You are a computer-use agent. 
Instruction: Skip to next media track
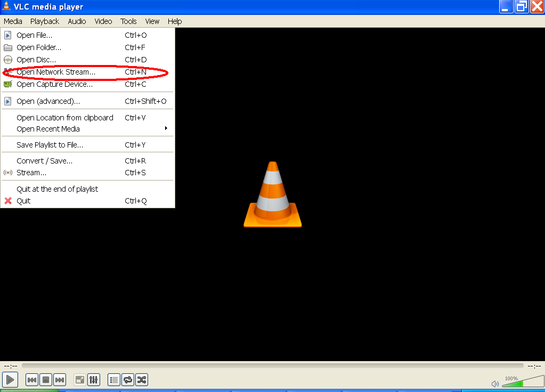tap(60, 380)
